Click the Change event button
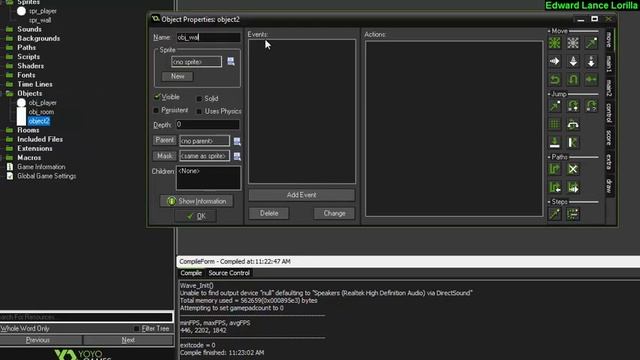Screen dimensions: 640x360 (x=334, y=213)
